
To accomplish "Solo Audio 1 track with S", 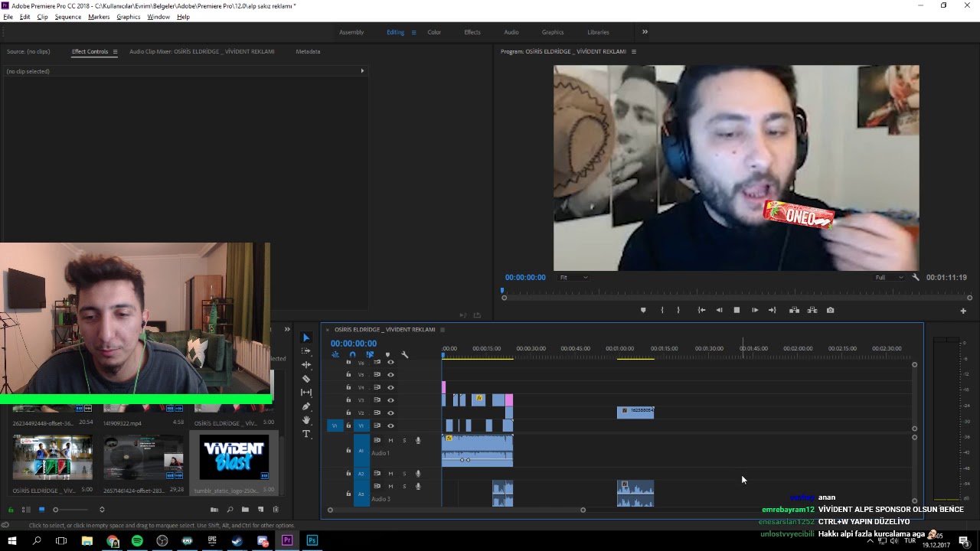I will (x=404, y=440).
